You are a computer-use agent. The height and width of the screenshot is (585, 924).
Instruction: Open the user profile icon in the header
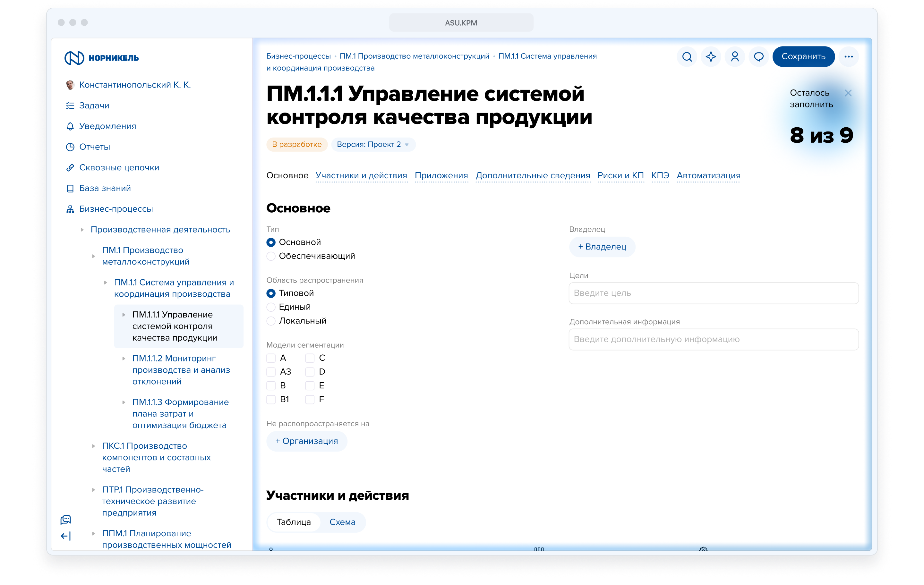coord(734,57)
